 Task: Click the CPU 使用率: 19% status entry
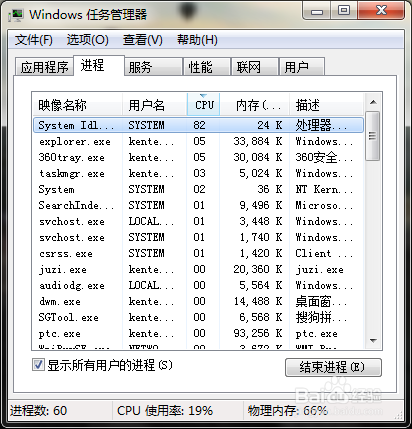click(165, 411)
